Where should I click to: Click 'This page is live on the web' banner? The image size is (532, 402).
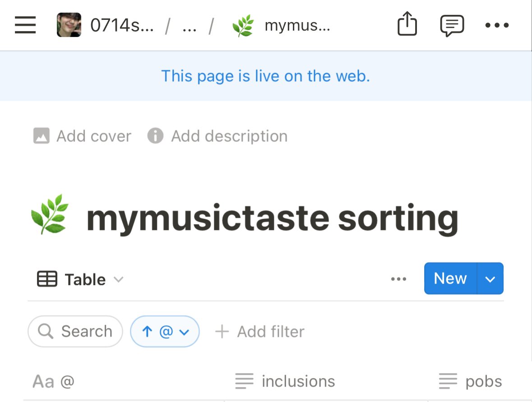[266, 76]
